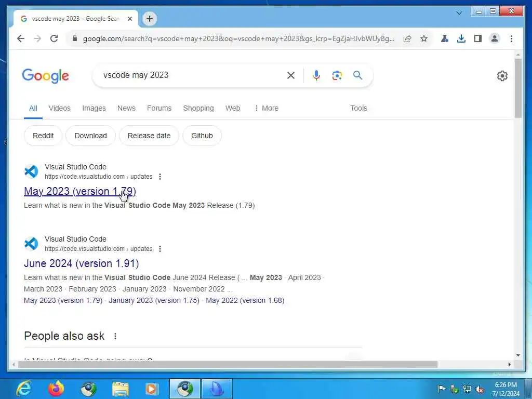Apply the Release date suggestion chip
The width and height of the screenshot is (532, 399).
[x=149, y=136]
